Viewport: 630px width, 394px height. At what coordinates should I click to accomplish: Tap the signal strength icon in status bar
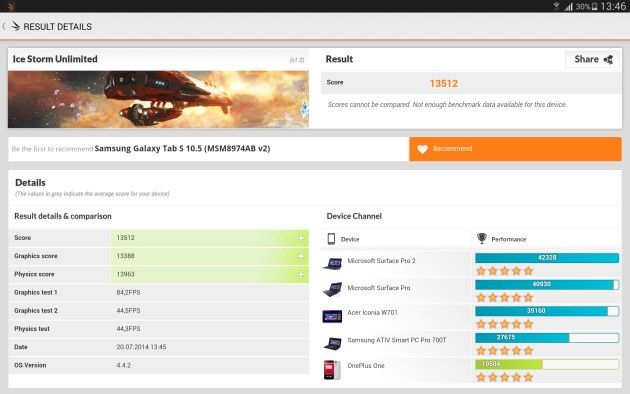[x=569, y=6]
